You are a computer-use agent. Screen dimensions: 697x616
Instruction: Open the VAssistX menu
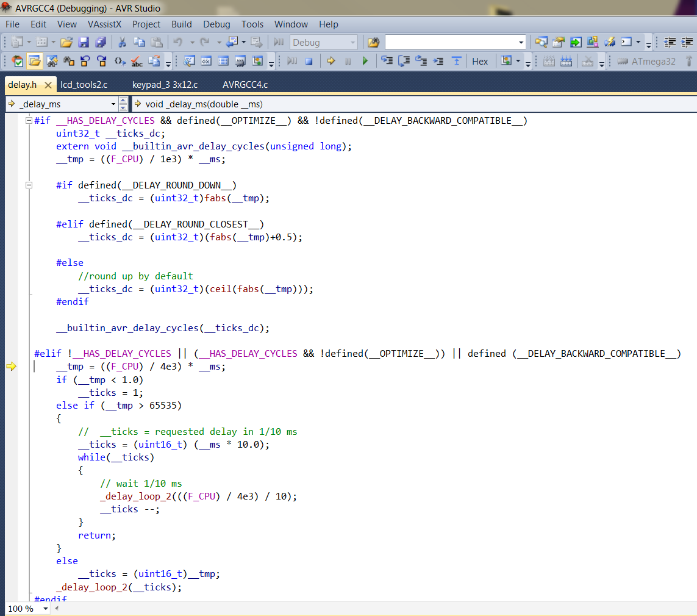(x=104, y=24)
